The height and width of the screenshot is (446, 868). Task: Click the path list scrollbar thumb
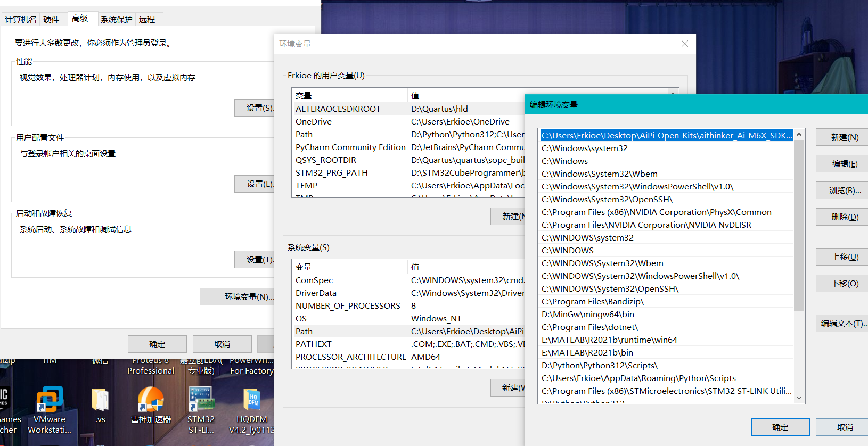coord(799,225)
